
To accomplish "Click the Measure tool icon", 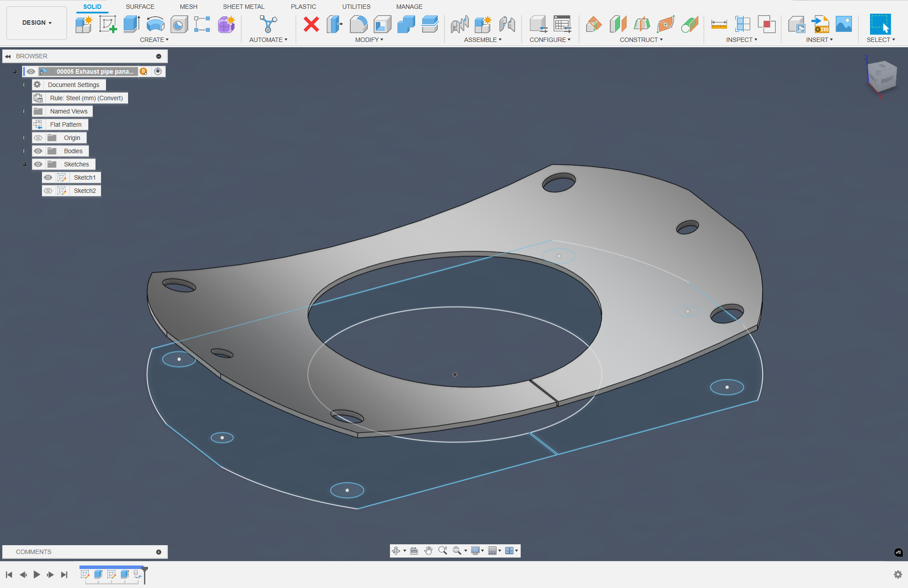I will 719,24.
